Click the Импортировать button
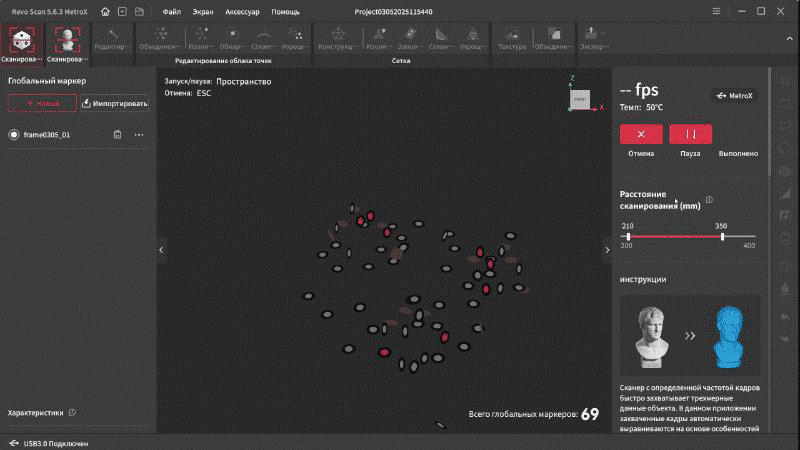Image resolution: width=800 pixels, height=450 pixels. [x=114, y=103]
